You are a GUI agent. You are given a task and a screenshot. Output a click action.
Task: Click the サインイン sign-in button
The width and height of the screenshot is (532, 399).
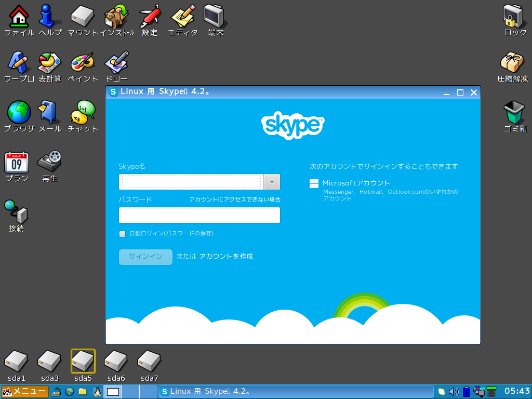pyautogui.click(x=145, y=257)
